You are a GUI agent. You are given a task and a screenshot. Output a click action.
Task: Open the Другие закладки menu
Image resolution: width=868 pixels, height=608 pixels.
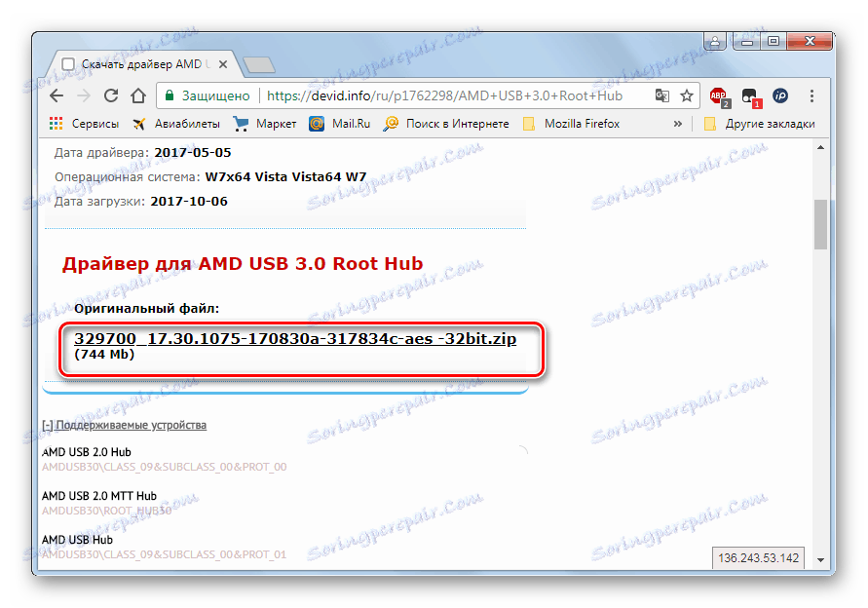coord(770,123)
